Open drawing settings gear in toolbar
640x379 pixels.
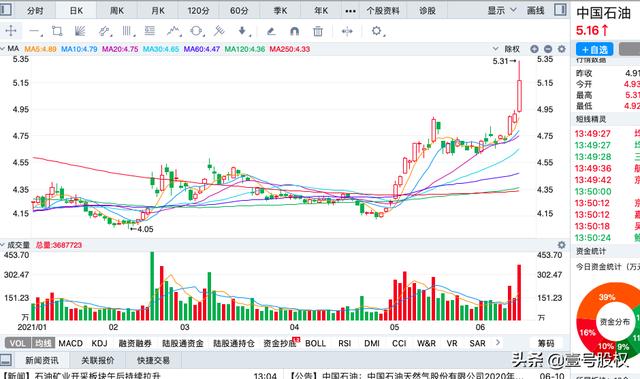[x=377, y=31]
